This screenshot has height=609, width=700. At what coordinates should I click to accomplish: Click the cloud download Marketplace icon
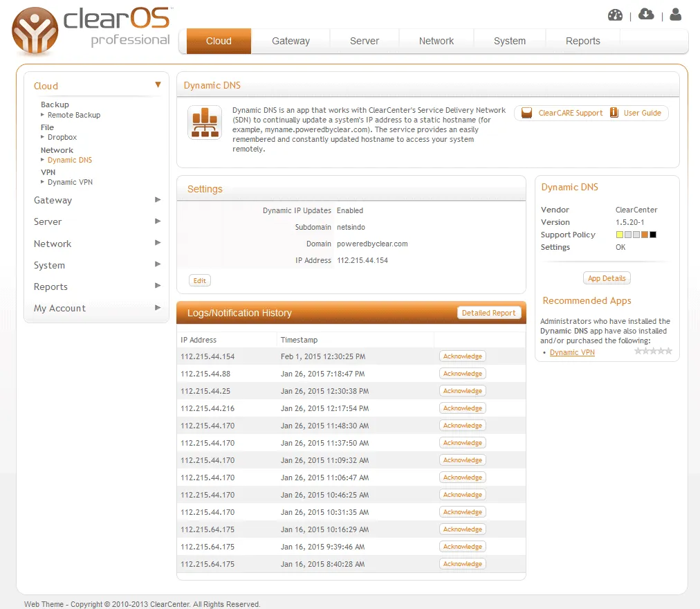pos(646,15)
